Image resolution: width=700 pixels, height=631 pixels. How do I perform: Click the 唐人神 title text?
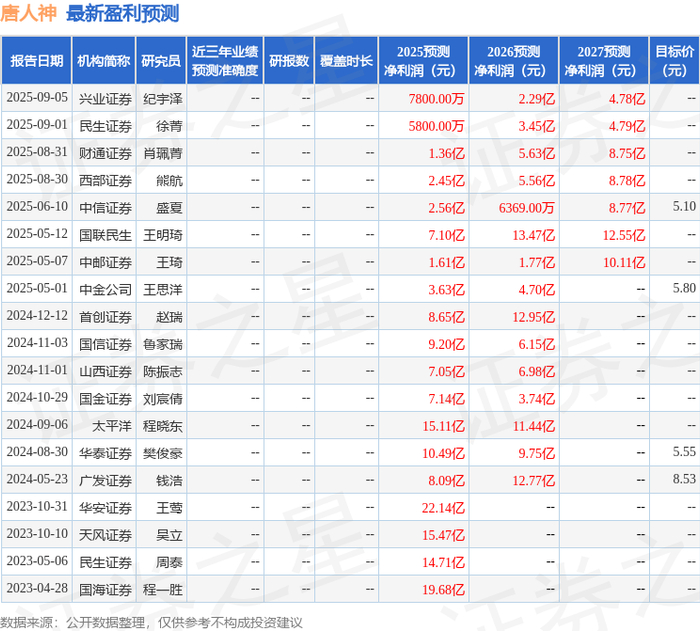coord(29,13)
